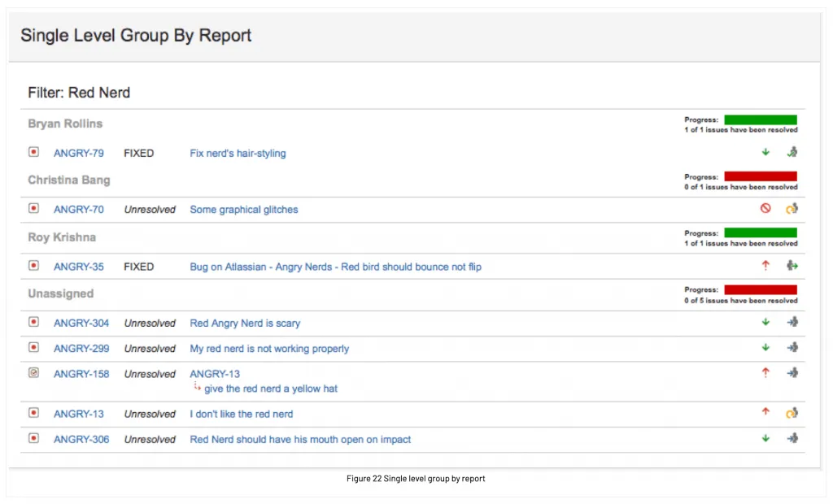Click green priority arrow on ANGRY-306 row
The width and height of the screenshot is (833, 504).
765,438
